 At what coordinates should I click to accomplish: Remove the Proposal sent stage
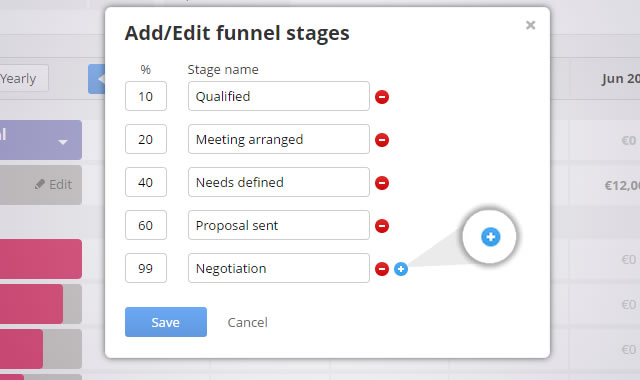382,226
